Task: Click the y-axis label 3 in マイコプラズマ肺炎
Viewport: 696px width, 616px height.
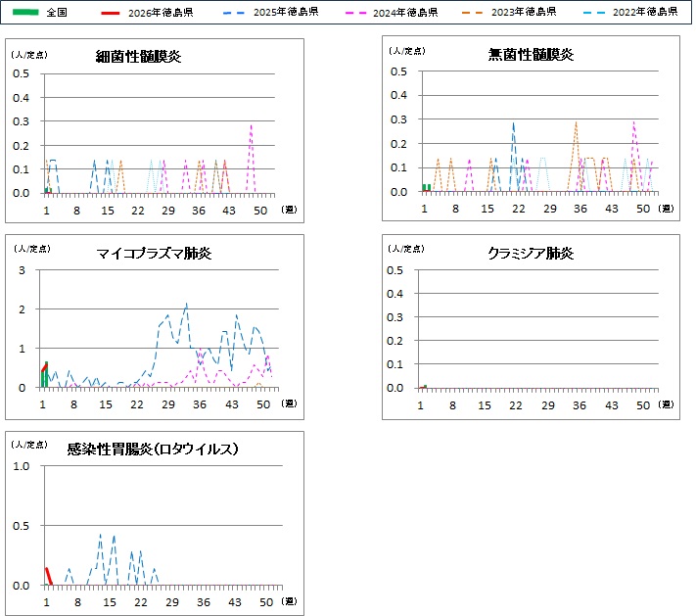Action: [23, 270]
